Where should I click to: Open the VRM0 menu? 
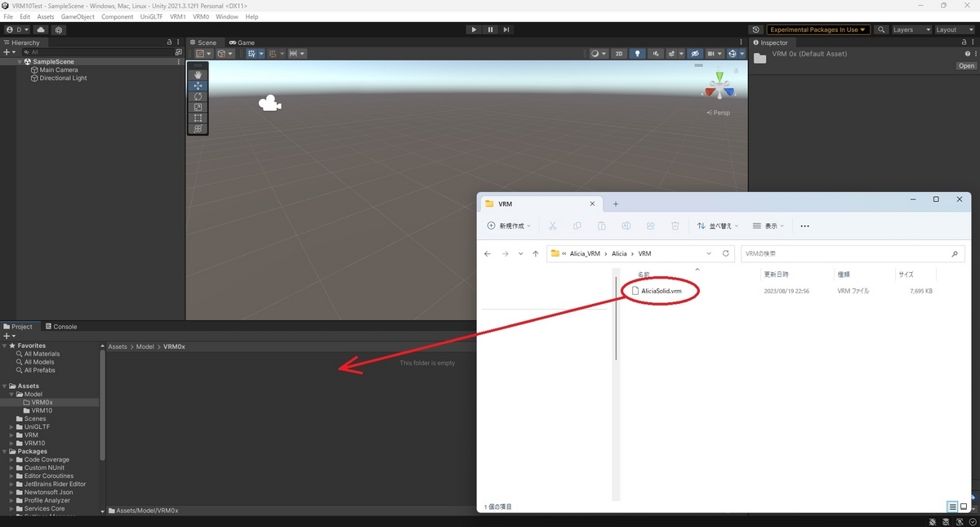[x=201, y=16]
